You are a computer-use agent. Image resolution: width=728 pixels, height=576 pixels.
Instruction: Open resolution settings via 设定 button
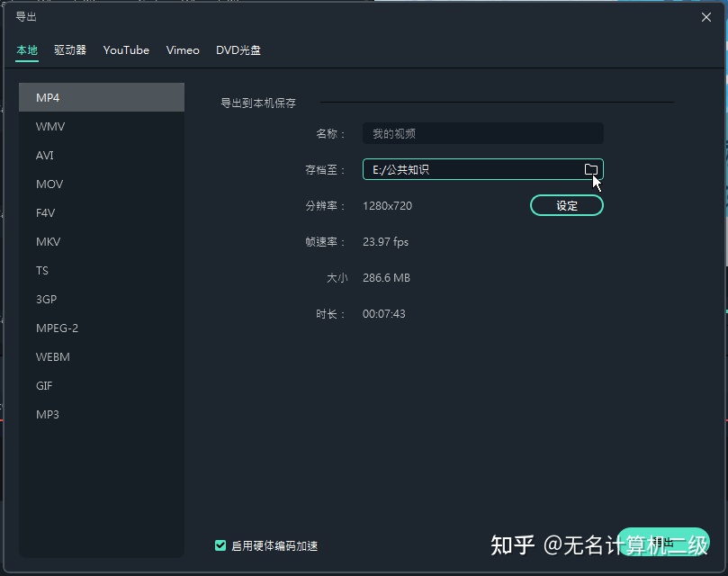566,205
